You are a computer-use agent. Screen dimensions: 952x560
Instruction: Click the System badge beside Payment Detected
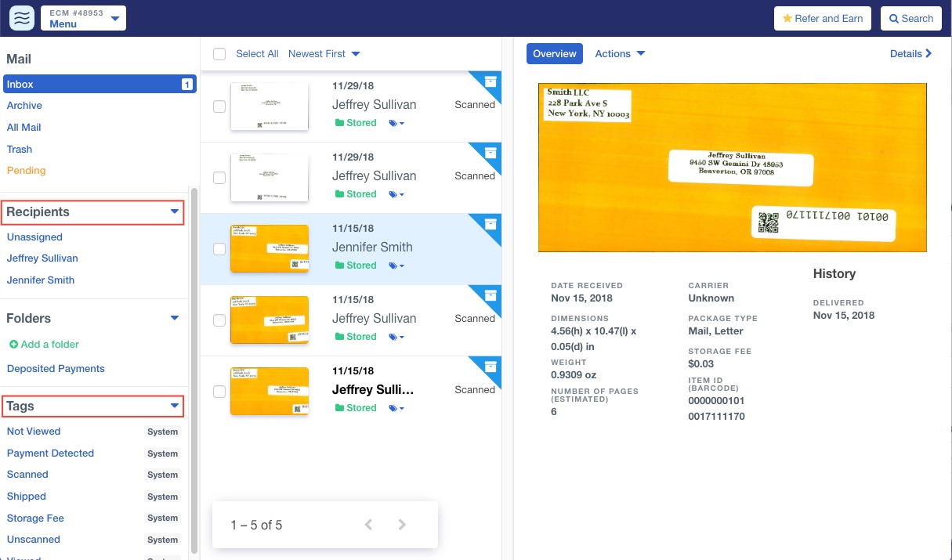[162, 453]
